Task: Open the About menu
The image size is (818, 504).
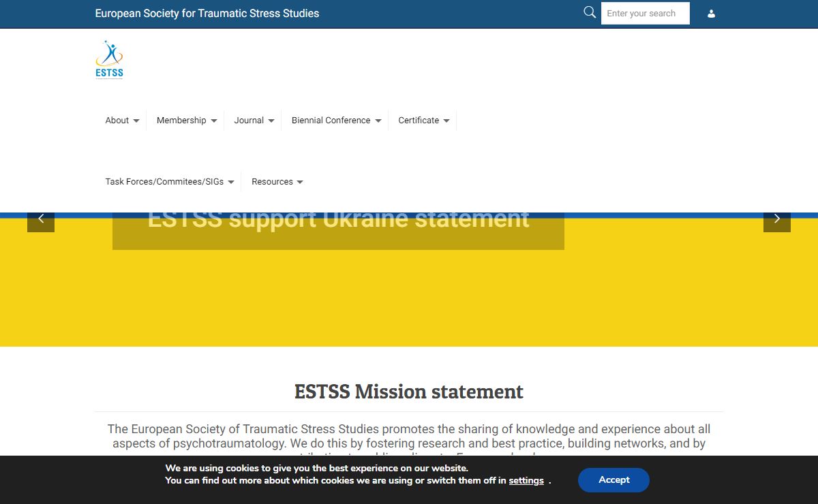Action: [x=117, y=121]
